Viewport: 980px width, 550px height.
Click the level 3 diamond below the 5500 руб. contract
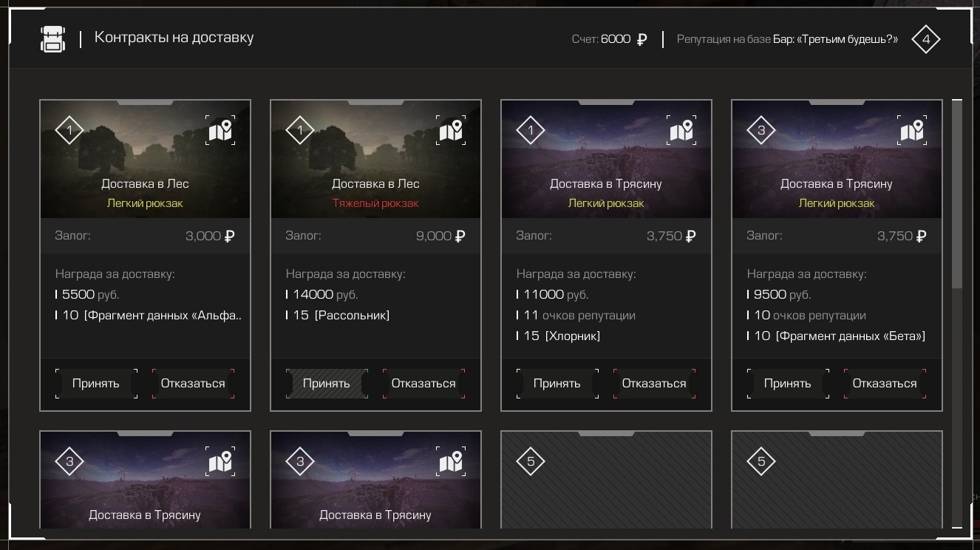pos(69,462)
